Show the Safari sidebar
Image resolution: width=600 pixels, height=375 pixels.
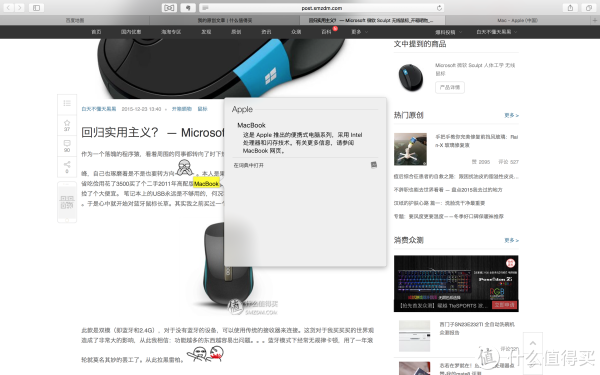[36, 8]
